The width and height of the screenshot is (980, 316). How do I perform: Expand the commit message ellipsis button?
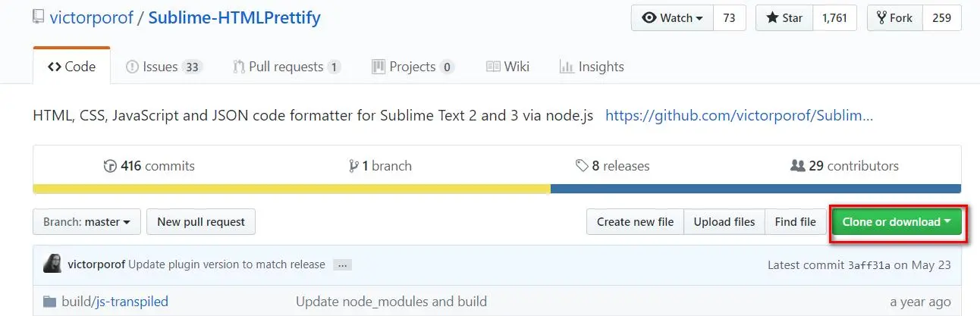342,265
